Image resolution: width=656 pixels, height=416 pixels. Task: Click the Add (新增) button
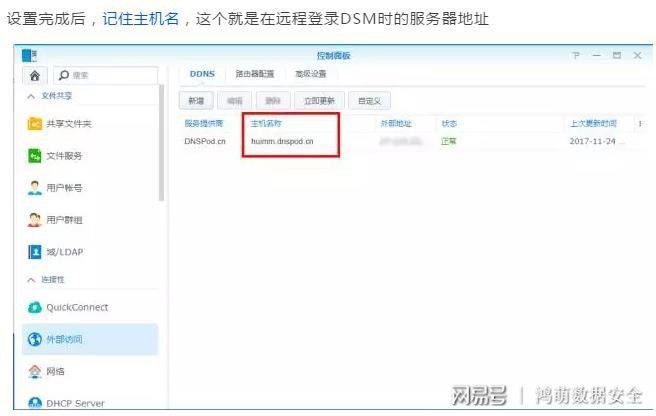click(x=196, y=100)
